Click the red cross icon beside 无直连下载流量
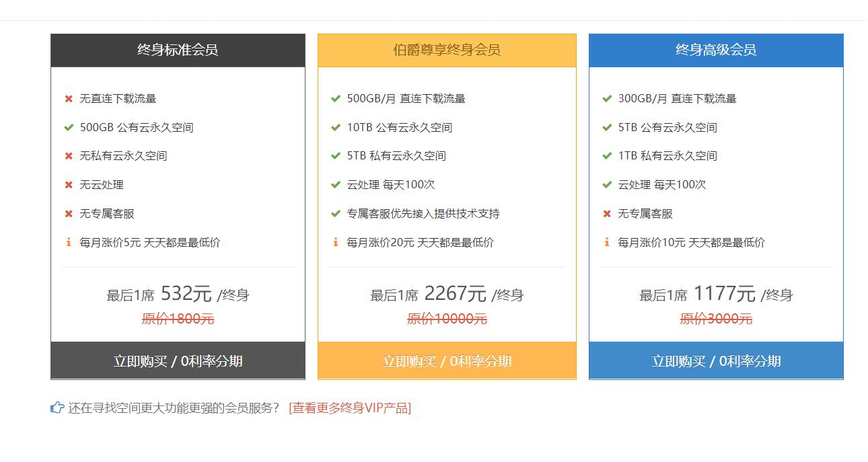868x462 pixels. tap(68, 98)
